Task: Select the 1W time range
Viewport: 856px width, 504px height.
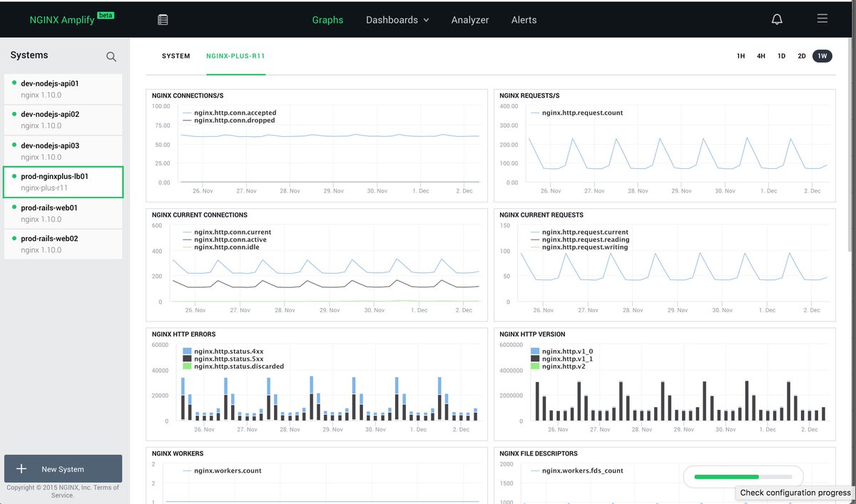Action: pyautogui.click(x=822, y=56)
